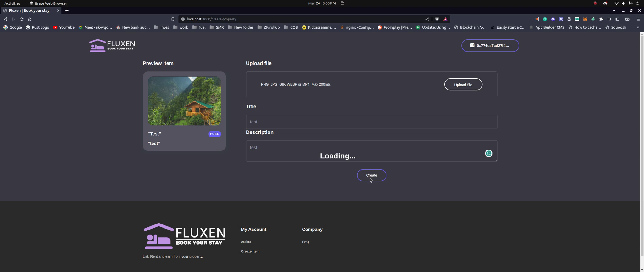Toggle the browser sidebar panel icon
Screen dimensions: 644x272
617,19
